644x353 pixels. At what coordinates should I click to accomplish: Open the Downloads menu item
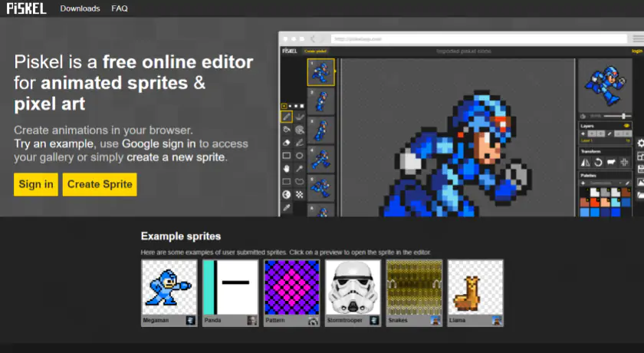click(x=80, y=8)
